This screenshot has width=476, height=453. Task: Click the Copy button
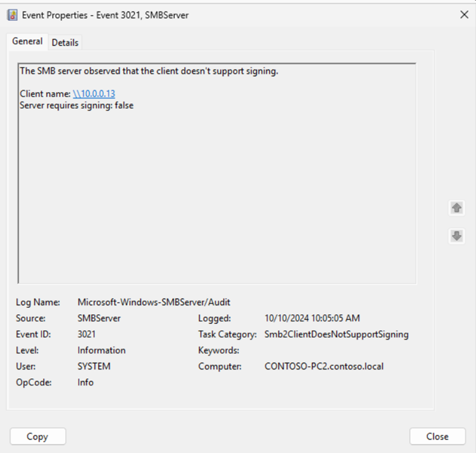click(x=37, y=437)
